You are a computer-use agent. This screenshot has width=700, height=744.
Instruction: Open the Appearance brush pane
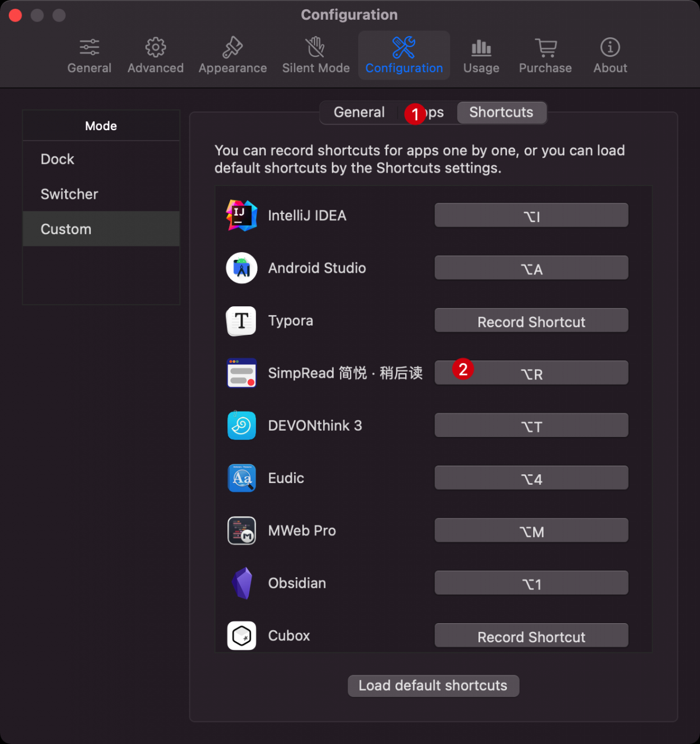coord(233,56)
